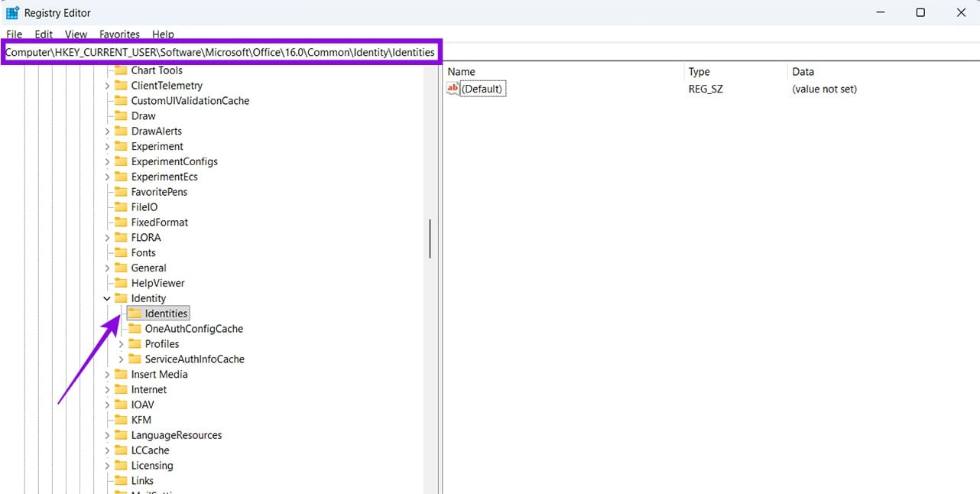
Task: Expand the General key
Action: [x=107, y=268]
